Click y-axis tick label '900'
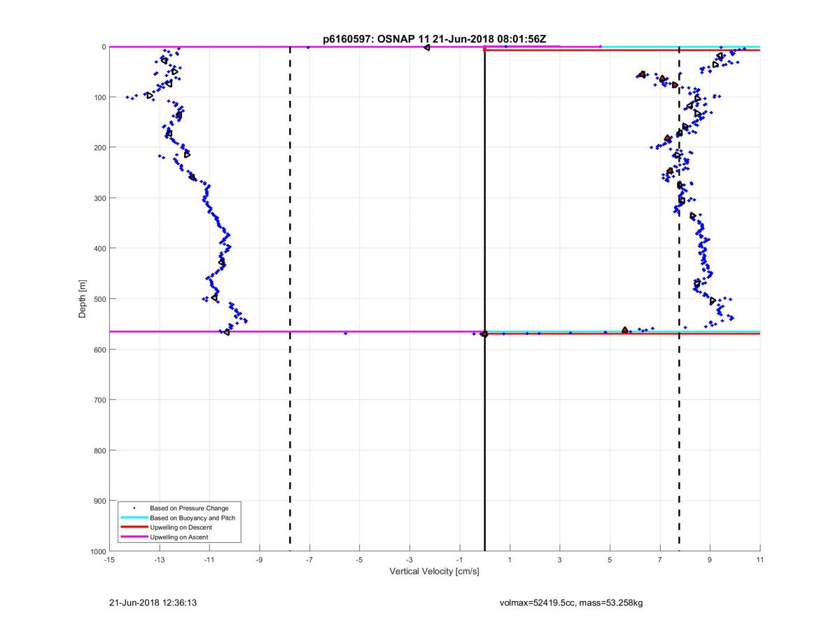 pos(99,501)
